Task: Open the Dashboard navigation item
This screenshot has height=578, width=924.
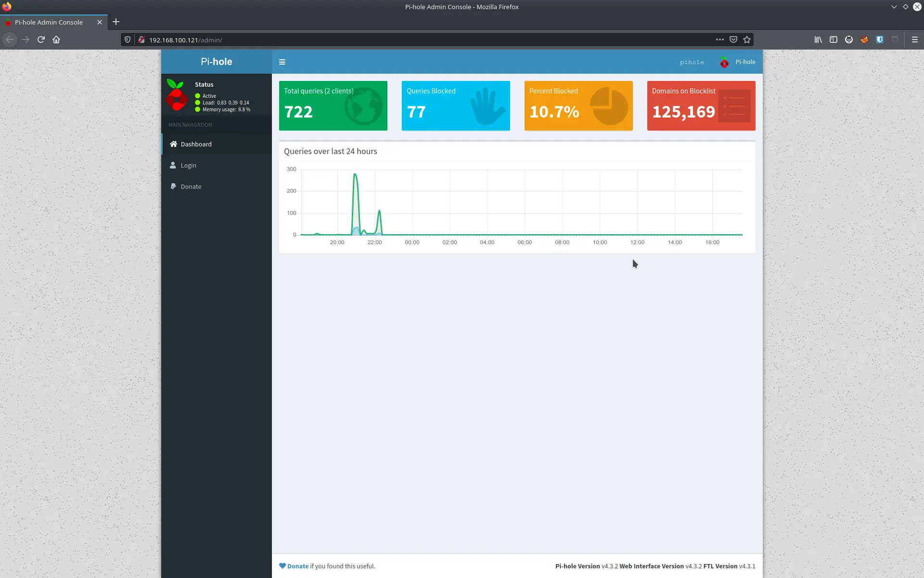Action: tap(196, 144)
